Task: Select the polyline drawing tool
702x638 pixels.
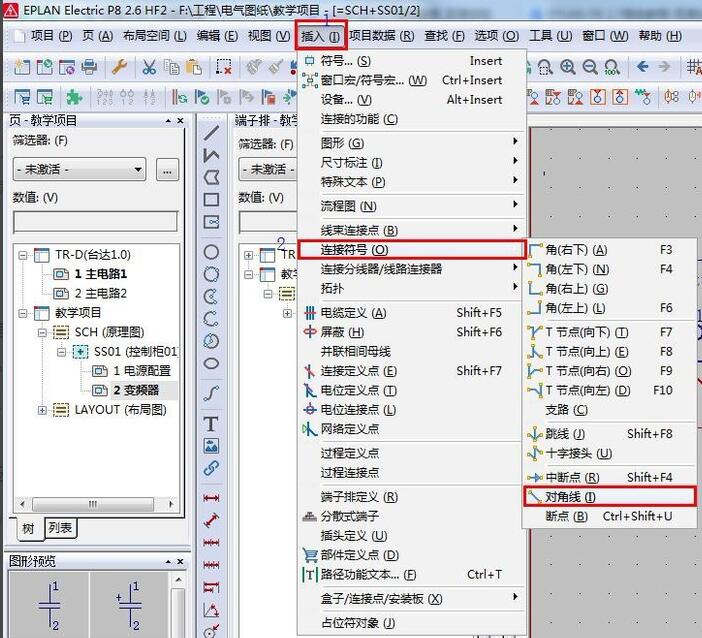Action: click(x=211, y=155)
